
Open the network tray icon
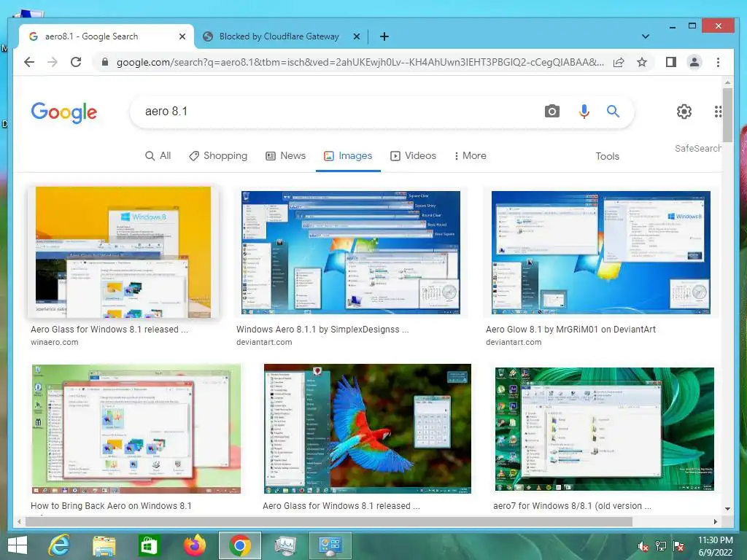coord(661,546)
